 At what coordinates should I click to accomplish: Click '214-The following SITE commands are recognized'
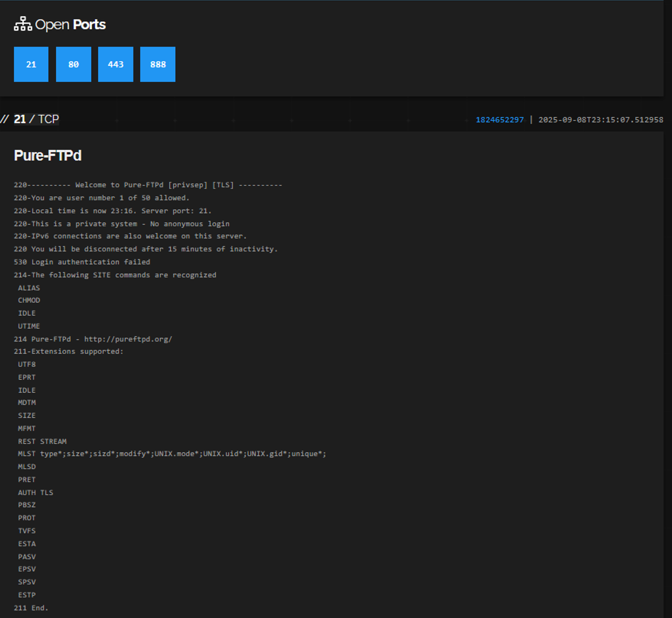115,275
